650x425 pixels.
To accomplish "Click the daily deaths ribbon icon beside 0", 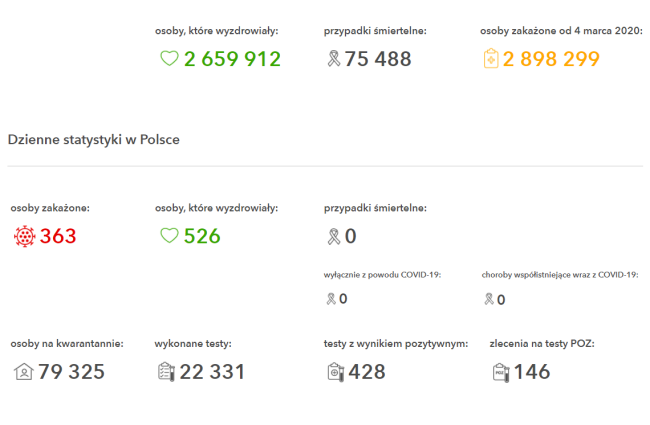I will (334, 237).
